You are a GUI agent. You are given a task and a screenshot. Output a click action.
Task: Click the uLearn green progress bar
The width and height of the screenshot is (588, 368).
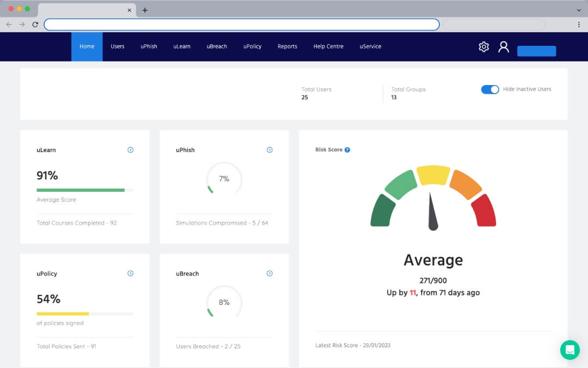(x=81, y=190)
